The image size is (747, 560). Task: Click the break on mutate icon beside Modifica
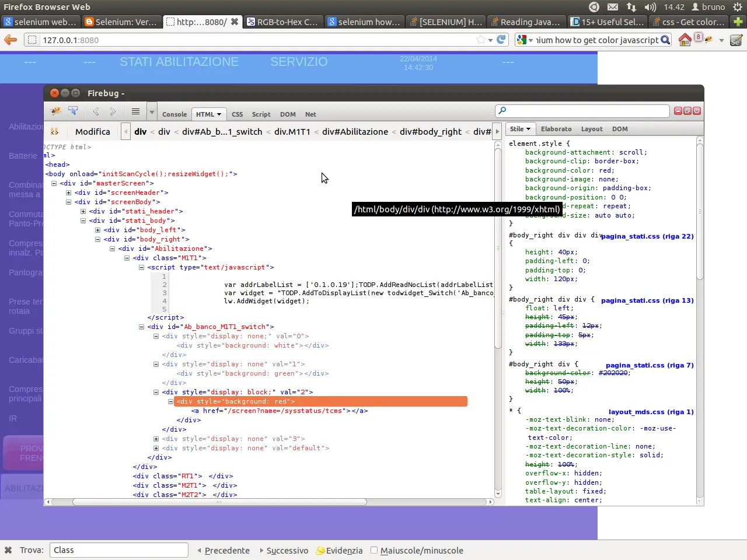(54, 132)
